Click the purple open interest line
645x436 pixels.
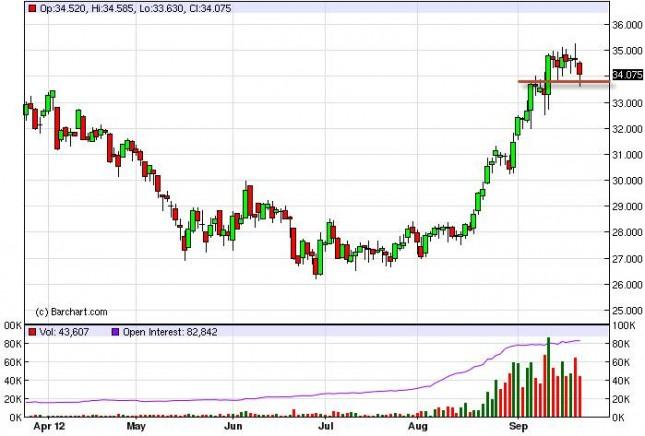point(302,396)
